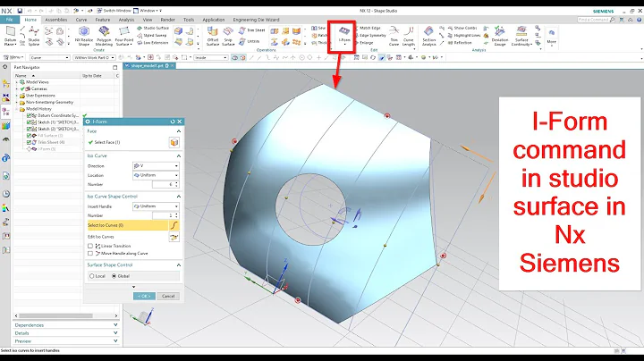Reset the I-Form dialog
644x361 pixels.
pos(173,122)
